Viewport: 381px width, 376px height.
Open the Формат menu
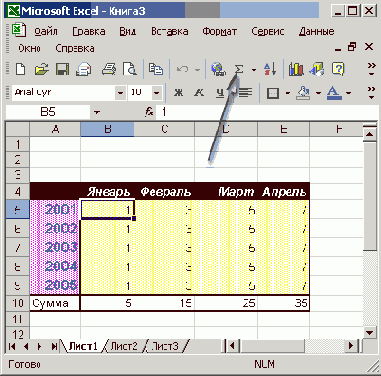[x=220, y=32]
